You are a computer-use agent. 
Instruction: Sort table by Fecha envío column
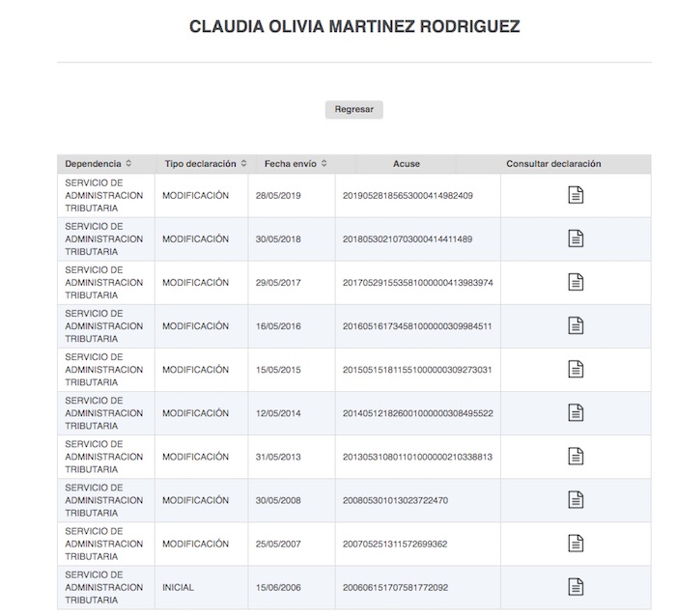click(324, 164)
